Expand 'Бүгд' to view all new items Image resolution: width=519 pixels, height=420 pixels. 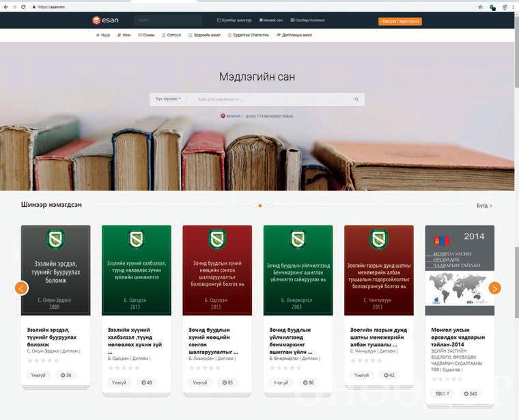pyautogui.click(x=484, y=205)
